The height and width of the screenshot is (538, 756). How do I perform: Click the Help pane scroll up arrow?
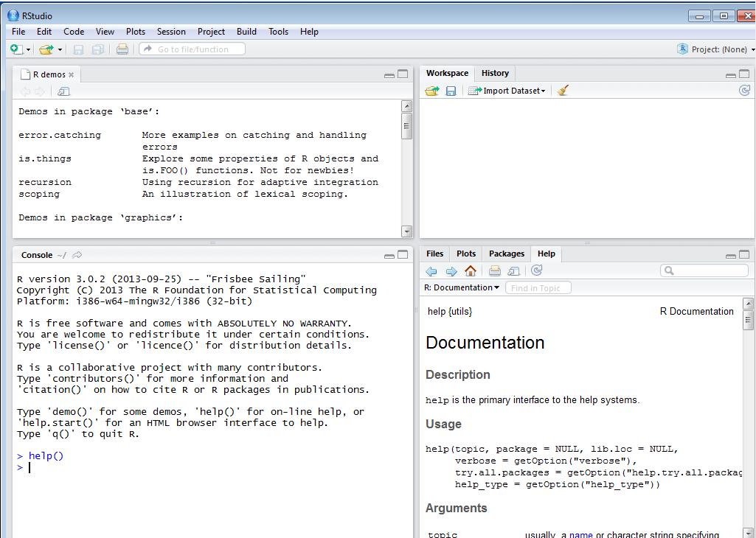[749, 304]
